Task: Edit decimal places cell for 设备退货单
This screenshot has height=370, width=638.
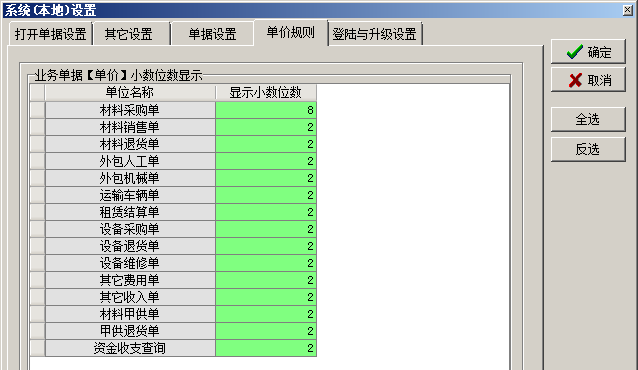Action: point(266,246)
